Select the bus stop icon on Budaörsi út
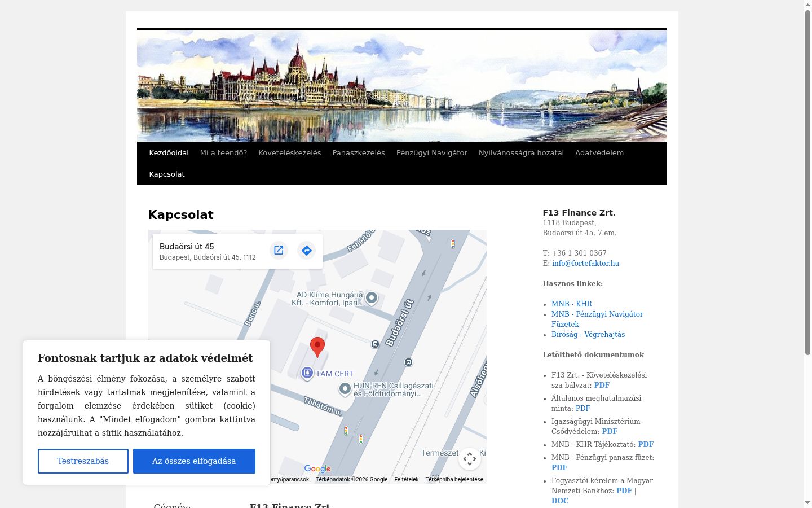This screenshot has height=508, width=812. 408,362
